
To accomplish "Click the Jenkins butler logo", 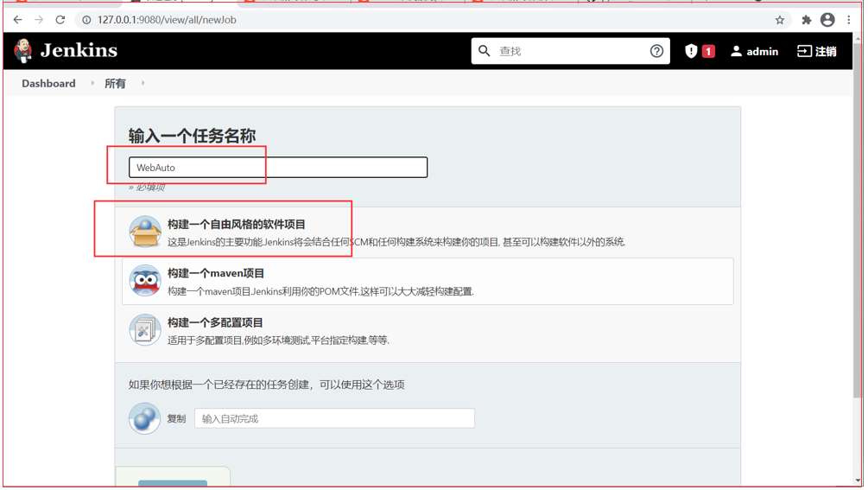I will (23, 51).
